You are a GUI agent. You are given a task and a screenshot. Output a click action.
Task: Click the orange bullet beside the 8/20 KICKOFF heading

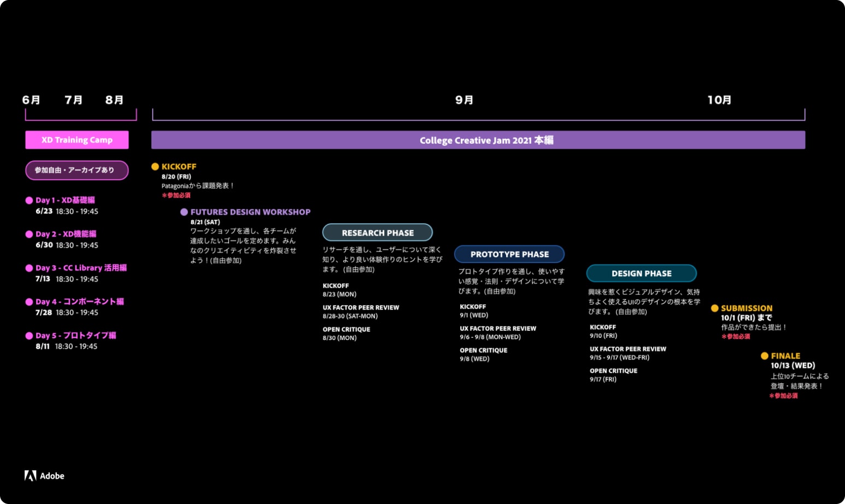click(155, 167)
